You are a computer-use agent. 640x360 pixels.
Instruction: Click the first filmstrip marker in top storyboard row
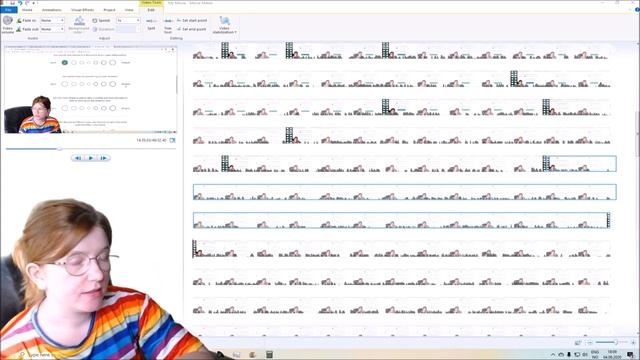point(225,50)
